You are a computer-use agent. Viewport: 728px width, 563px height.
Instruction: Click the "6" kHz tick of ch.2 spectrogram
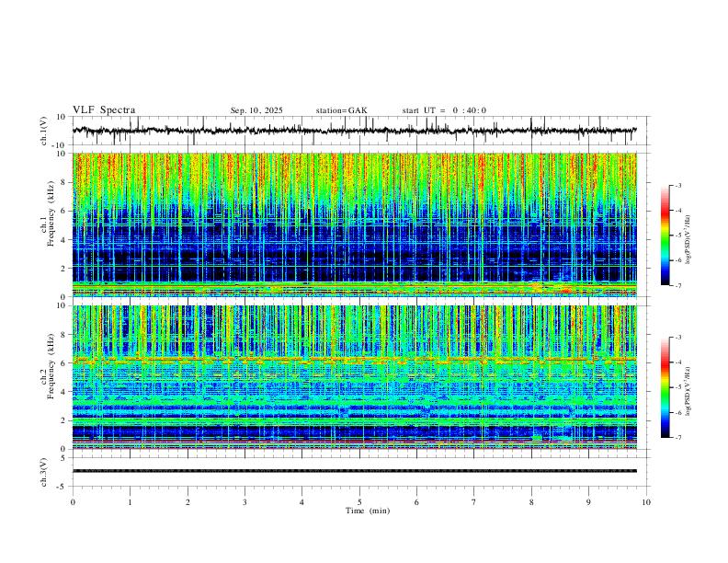point(63,363)
